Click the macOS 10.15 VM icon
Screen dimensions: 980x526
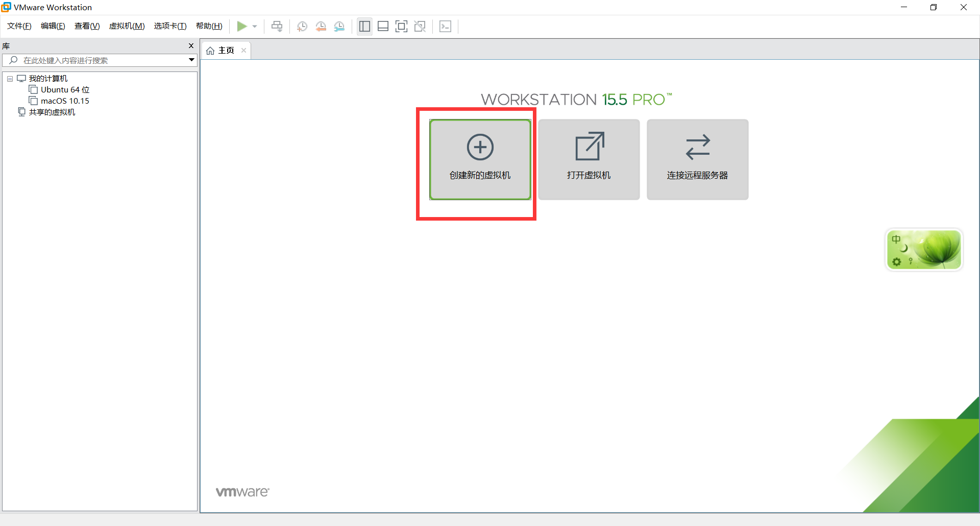click(x=33, y=101)
